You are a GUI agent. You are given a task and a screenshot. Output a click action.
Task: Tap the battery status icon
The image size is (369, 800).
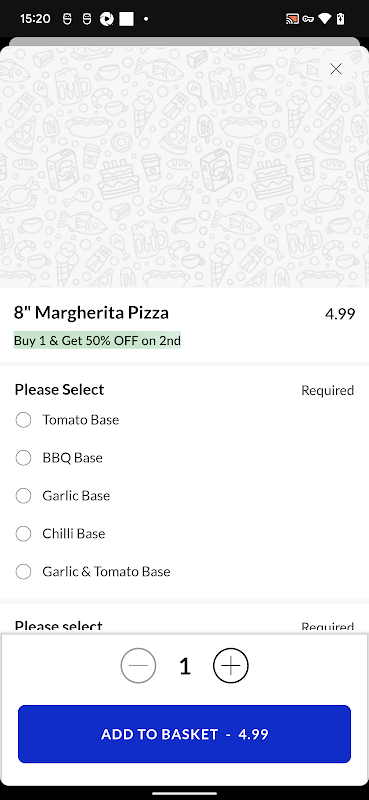(340, 19)
